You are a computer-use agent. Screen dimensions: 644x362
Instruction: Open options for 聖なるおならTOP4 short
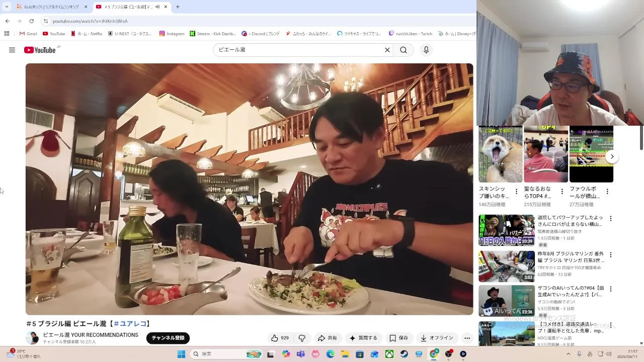click(562, 192)
